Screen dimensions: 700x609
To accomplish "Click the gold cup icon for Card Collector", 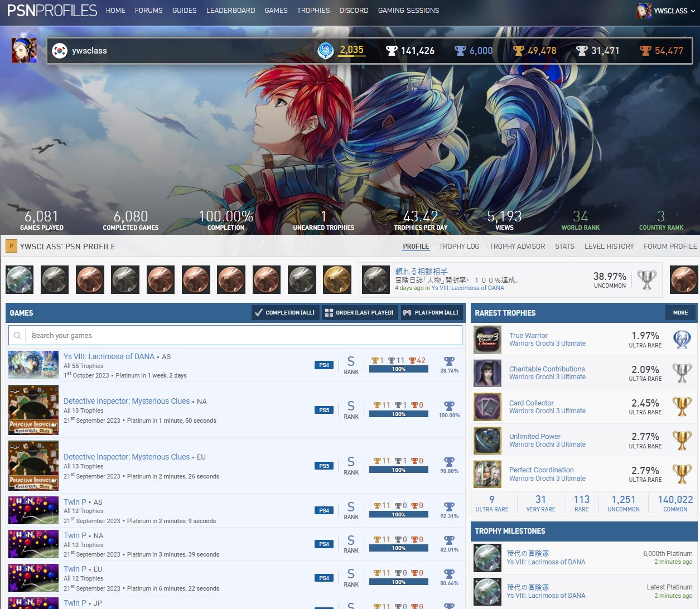I will (682, 407).
